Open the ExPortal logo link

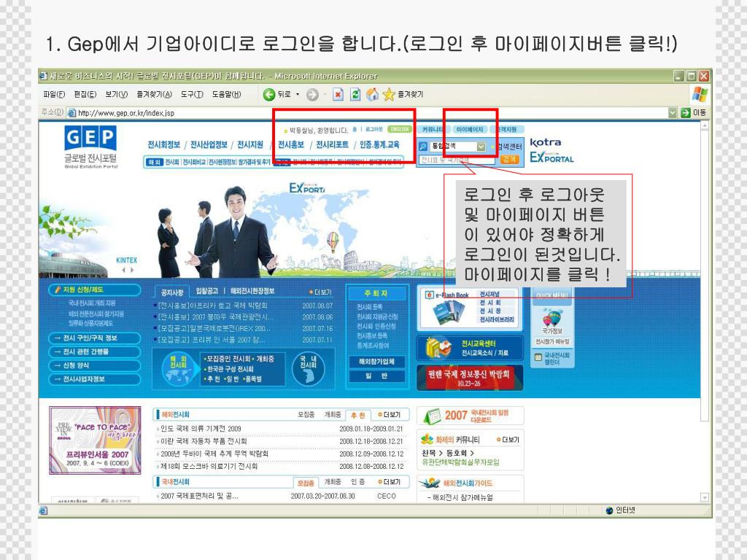(x=551, y=157)
